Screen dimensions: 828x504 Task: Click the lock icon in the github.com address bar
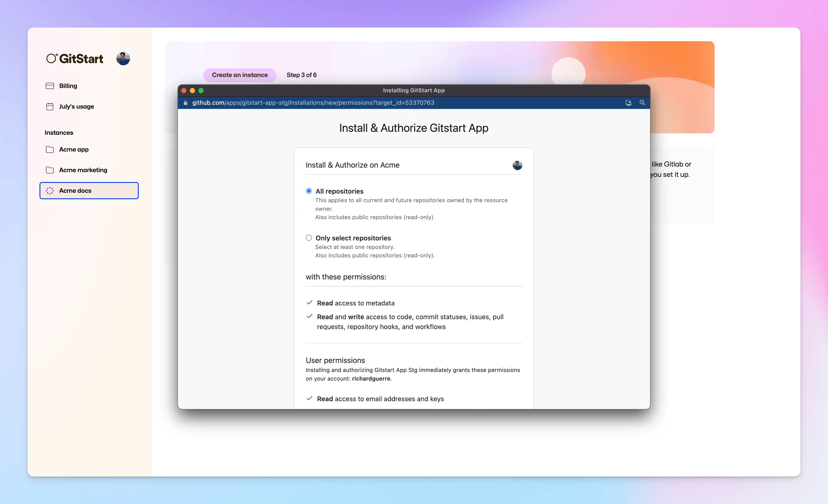click(x=185, y=102)
